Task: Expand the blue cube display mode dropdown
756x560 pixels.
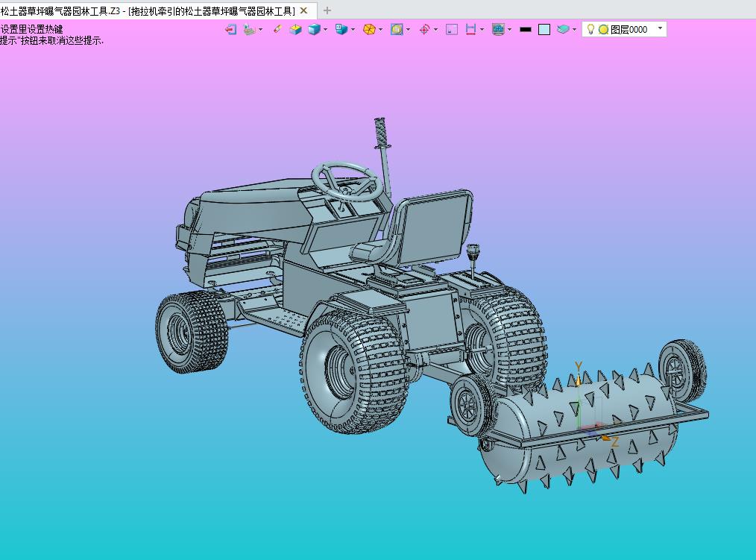Action: [x=326, y=29]
